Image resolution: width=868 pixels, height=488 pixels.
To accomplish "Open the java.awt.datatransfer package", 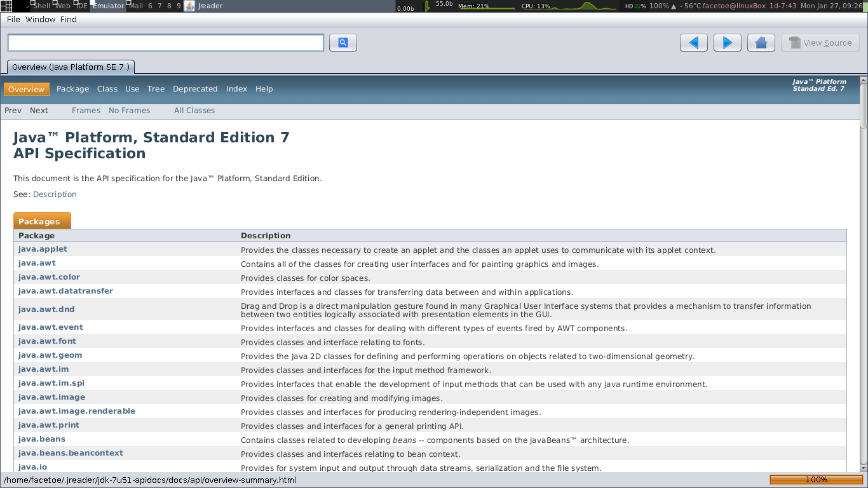I will coord(65,291).
